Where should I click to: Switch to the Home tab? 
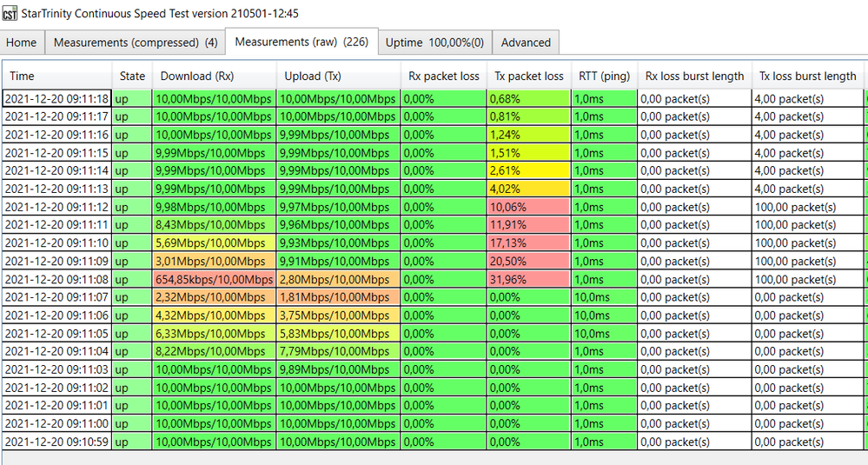coord(22,42)
